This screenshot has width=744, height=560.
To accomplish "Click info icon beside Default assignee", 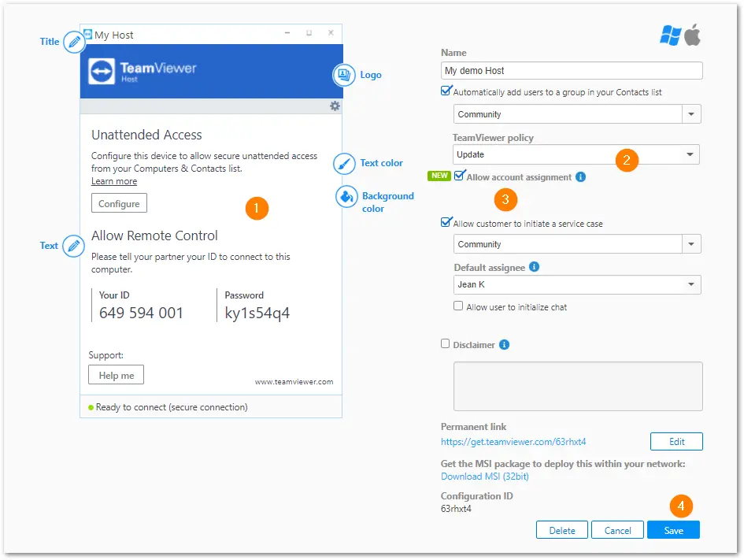I will click(x=534, y=267).
